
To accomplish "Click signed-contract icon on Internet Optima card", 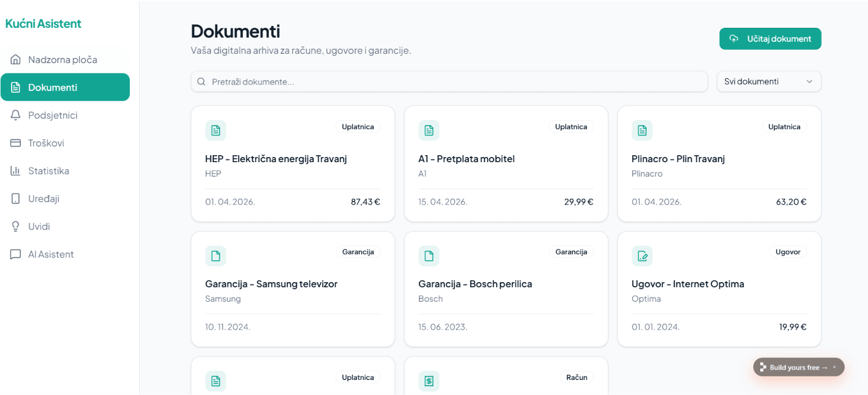I will (642, 256).
